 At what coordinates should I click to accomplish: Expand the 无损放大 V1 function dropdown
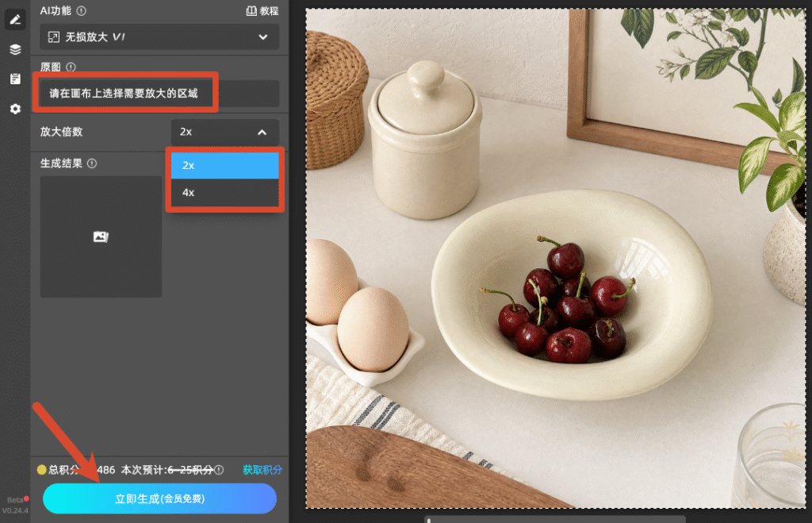point(159,37)
